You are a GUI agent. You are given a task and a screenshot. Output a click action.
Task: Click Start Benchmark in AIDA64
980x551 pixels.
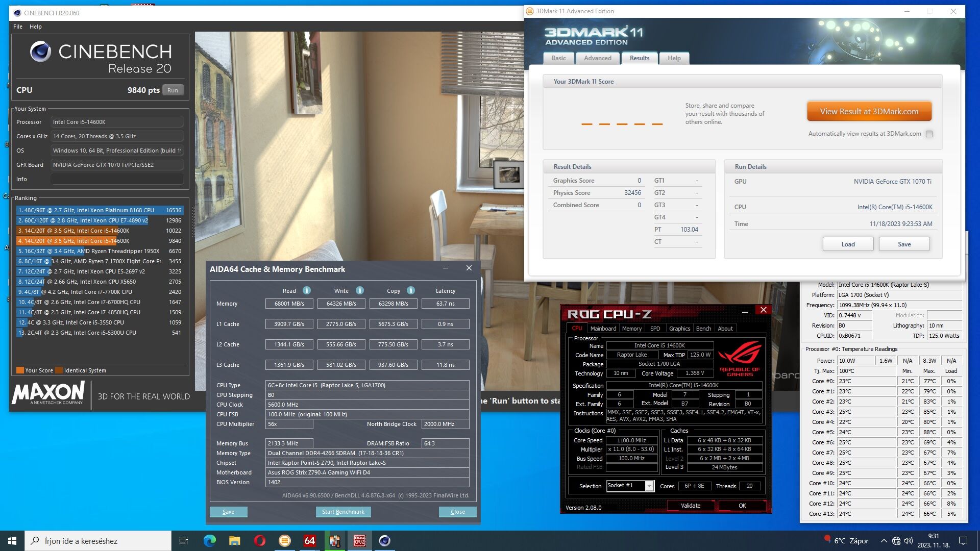point(343,512)
